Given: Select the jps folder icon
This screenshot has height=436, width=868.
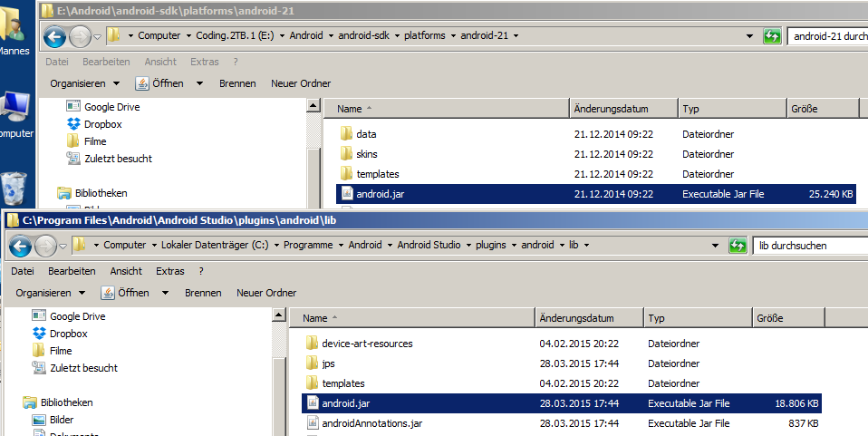Looking at the screenshot, I should (313, 363).
